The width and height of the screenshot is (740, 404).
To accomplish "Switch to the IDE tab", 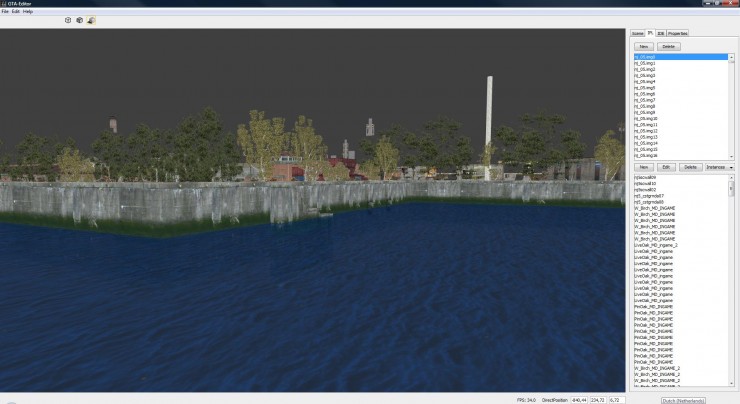I will pos(661,34).
